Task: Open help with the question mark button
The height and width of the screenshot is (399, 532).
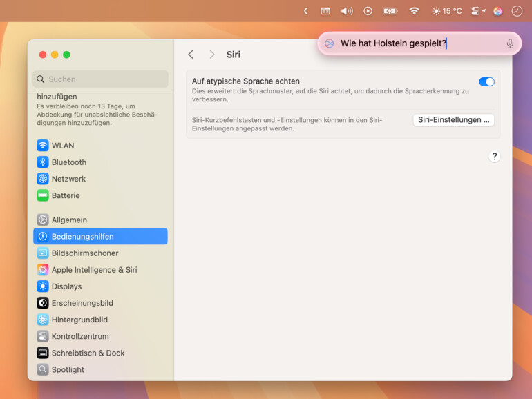Action: click(x=494, y=157)
